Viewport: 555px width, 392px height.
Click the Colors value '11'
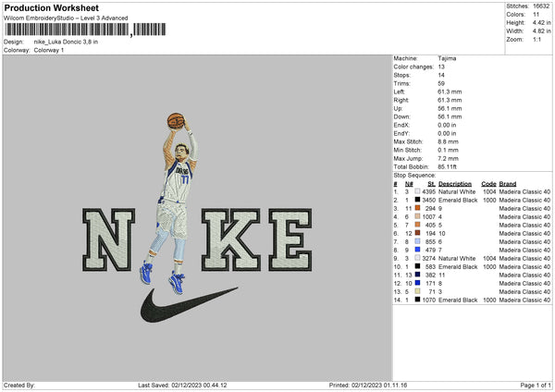pos(536,15)
